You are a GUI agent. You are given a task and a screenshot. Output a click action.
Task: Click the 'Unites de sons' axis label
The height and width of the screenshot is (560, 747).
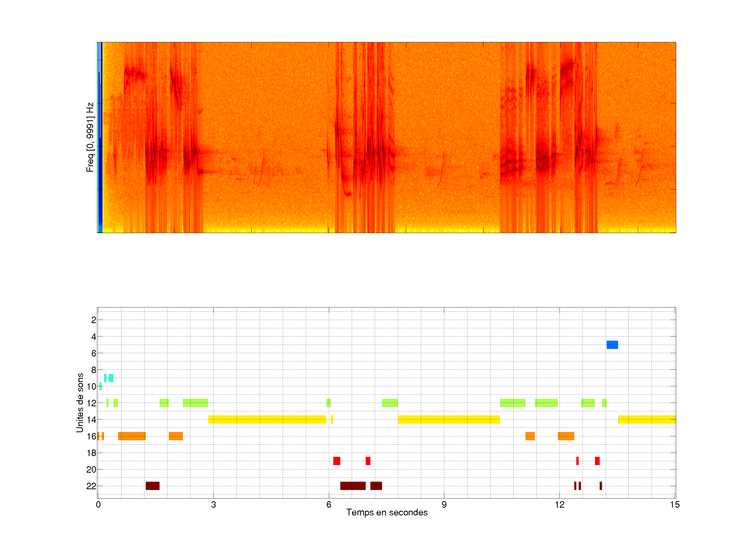pos(80,402)
